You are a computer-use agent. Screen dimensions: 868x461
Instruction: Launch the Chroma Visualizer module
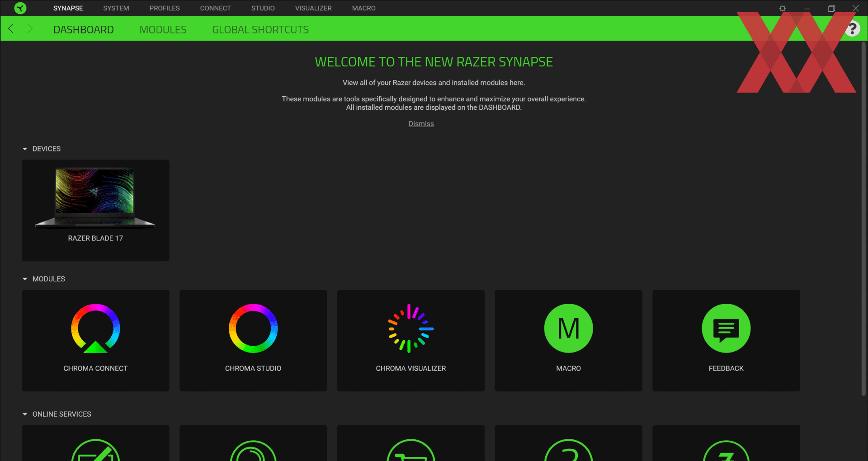(x=411, y=340)
